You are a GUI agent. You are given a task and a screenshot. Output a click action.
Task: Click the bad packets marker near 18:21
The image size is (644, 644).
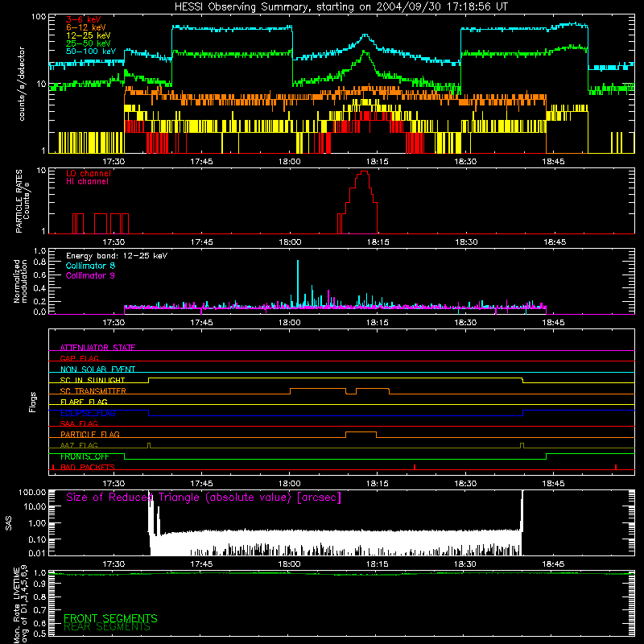pyautogui.click(x=415, y=467)
